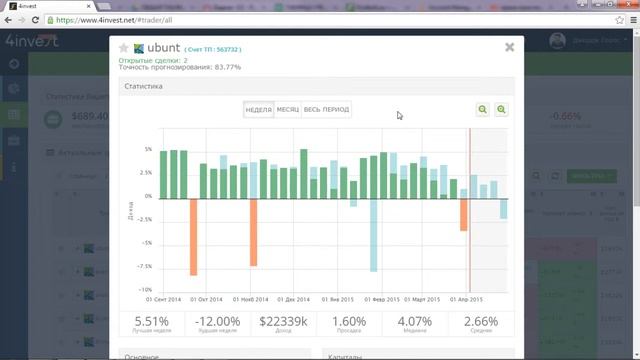
Task: Show ВЕСЬ ПЕРИОД statistics tab
Action: click(326, 110)
